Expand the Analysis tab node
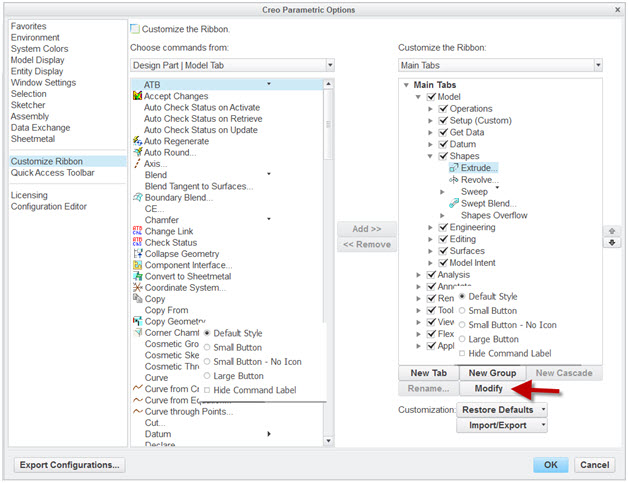The height and width of the screenshot is (483, 628). point(418,275)
